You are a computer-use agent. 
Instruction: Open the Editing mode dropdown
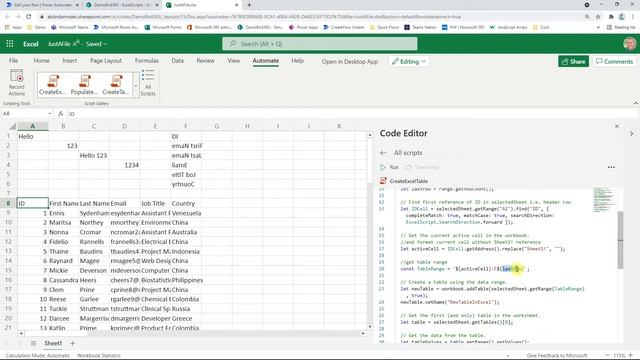click(409, 61)
